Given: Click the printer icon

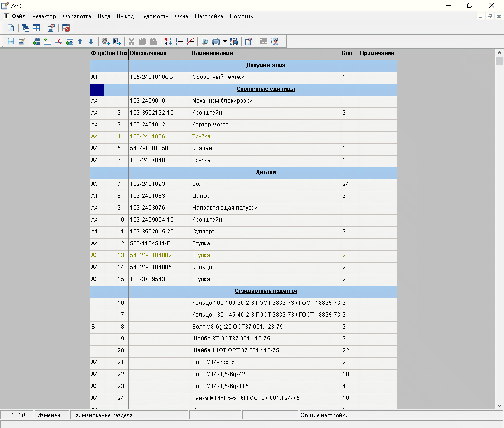Looking at the screenshot, I should point(216,41).
